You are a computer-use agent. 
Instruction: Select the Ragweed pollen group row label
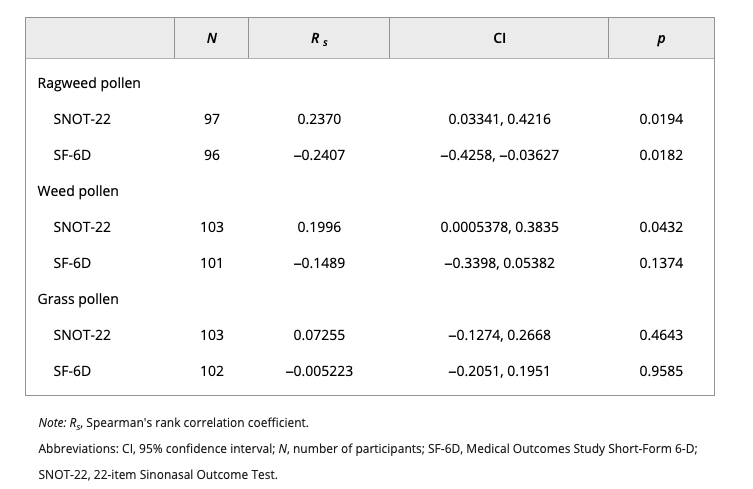coord(89,83)
